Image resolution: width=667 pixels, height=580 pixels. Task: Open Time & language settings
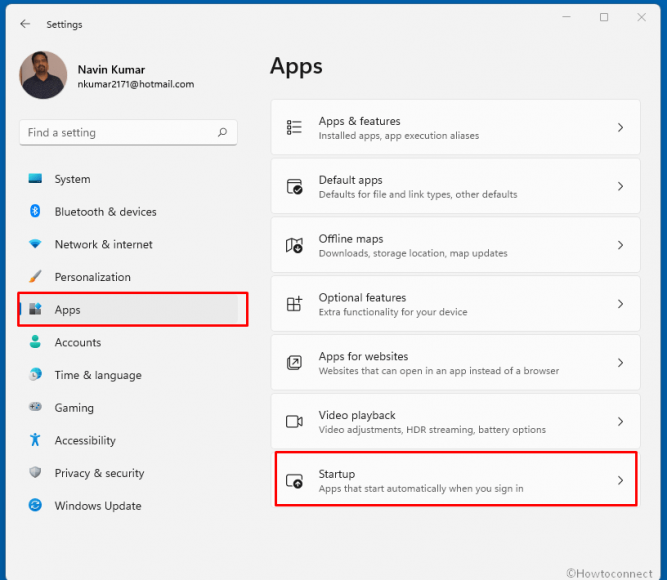[x=128, y=375]
